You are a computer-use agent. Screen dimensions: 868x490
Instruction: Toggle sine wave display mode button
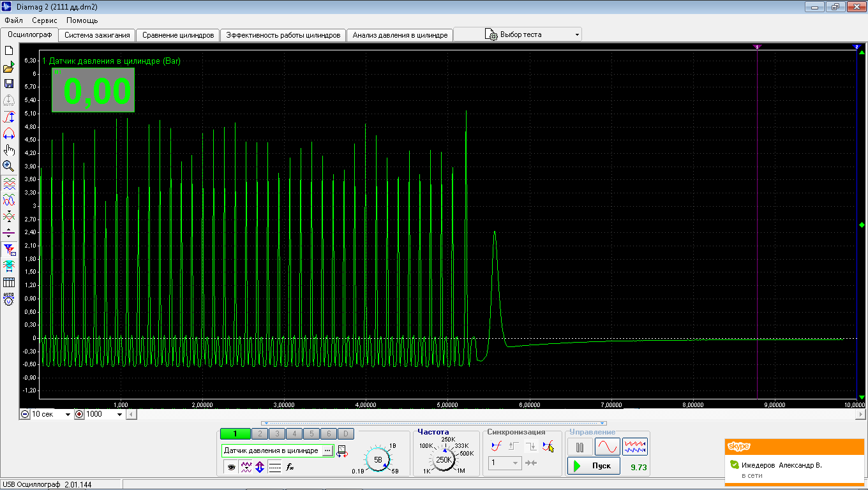608,447
